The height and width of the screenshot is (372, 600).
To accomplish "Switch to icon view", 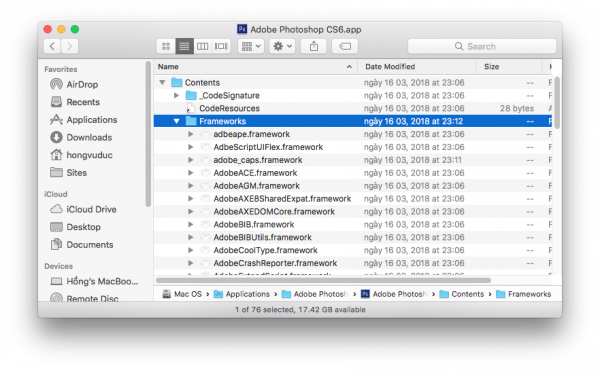I will [166, 46].
